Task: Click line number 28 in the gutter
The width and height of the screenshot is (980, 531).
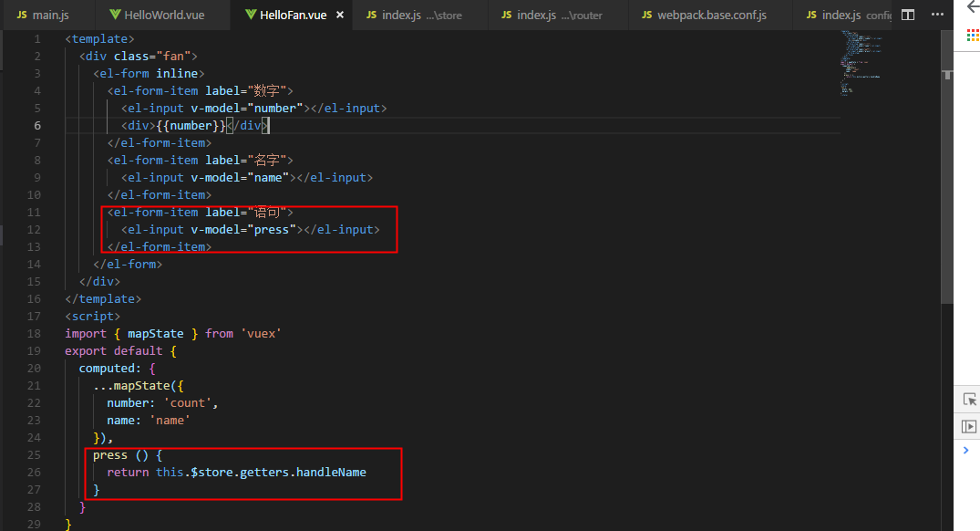Action: (34, 506)
